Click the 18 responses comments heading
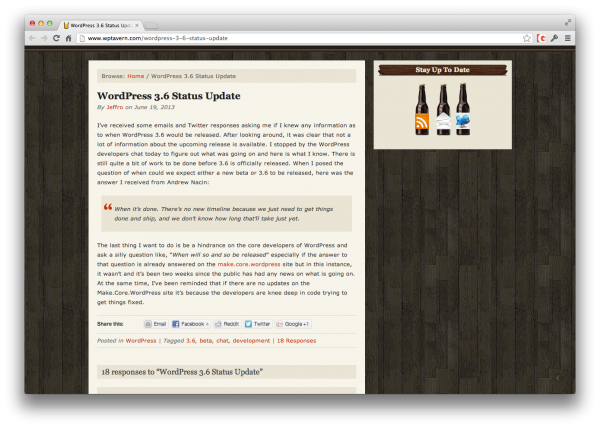The height and width of the screenshot is (428, 600). [x=182, y=372]
